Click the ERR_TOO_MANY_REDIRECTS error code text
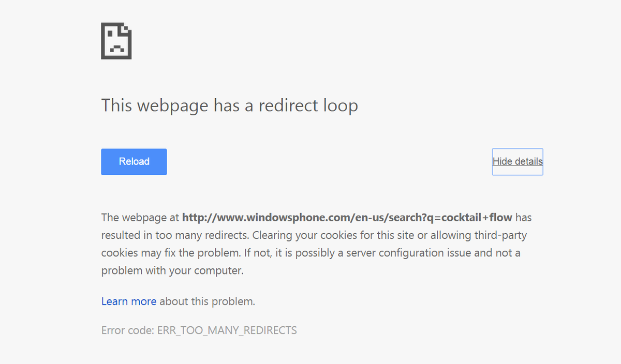The width and height of the screenshot is (621, 364). pyautogui.click(x=227, y=330)
